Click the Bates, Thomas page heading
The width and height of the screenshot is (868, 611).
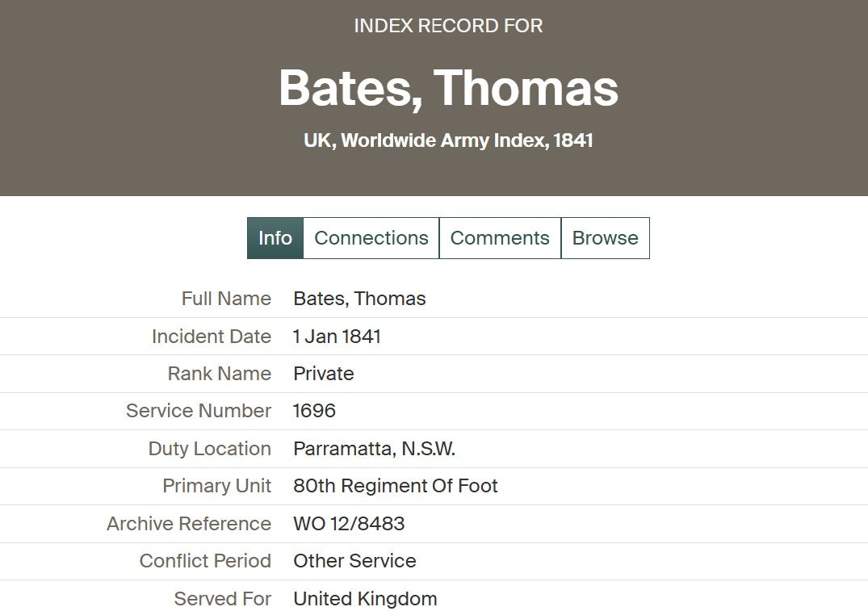click(448, 88)
